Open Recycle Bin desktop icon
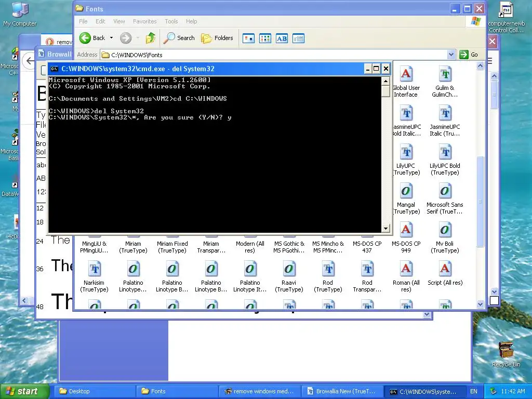Viewport: 532px width, 399px height. (506, 354)
